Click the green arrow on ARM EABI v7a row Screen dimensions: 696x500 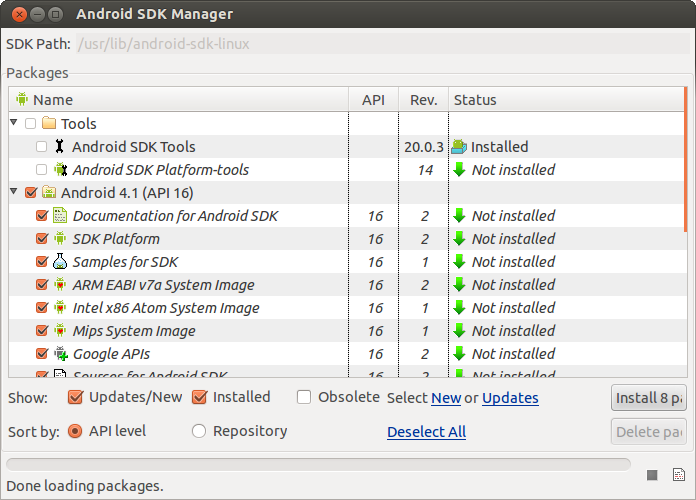tap(459, 284)
